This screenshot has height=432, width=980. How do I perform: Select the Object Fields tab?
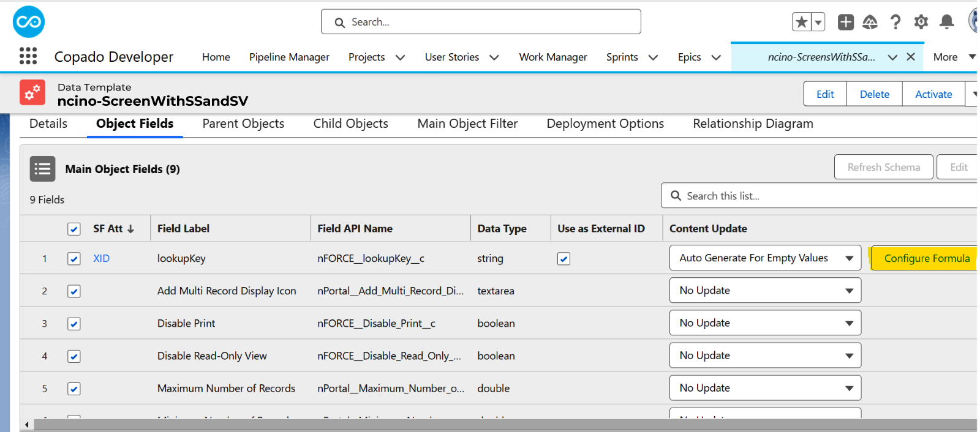(135, 124)
